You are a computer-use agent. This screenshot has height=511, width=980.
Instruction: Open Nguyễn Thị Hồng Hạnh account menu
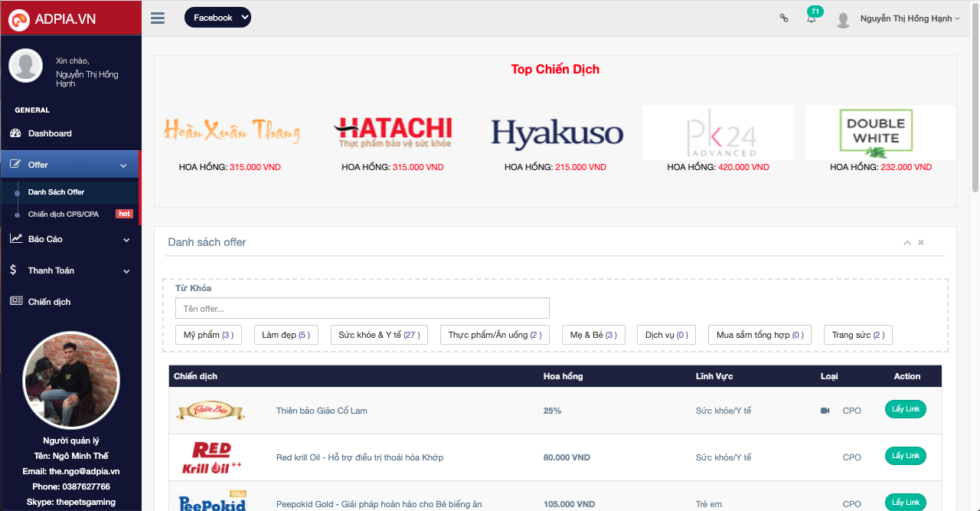[910, 18]
